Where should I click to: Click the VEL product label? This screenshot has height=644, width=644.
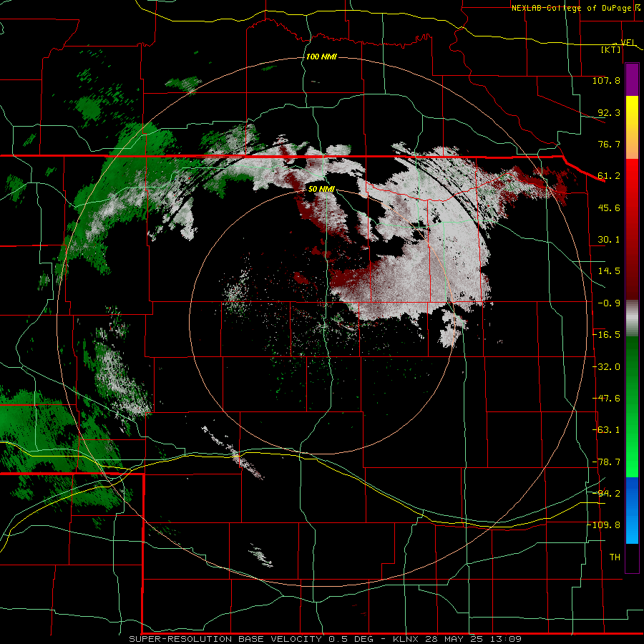[628, 42]
